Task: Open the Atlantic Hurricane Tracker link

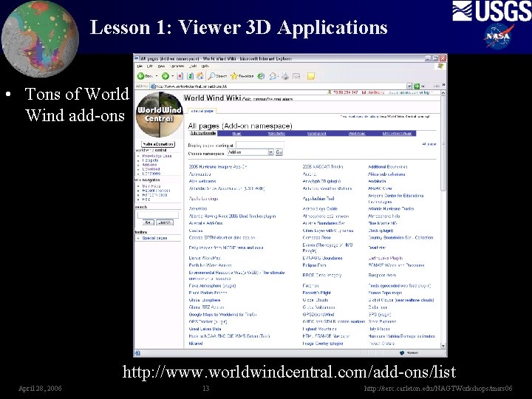Action: 391,208
